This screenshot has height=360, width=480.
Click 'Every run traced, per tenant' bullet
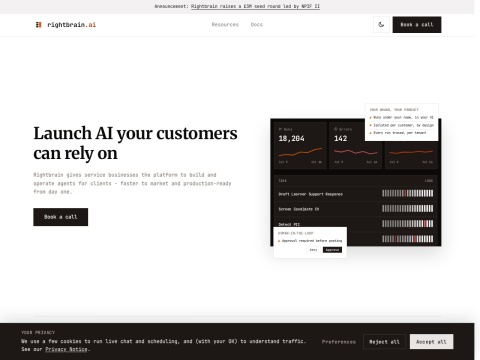(x=399, y=133)
